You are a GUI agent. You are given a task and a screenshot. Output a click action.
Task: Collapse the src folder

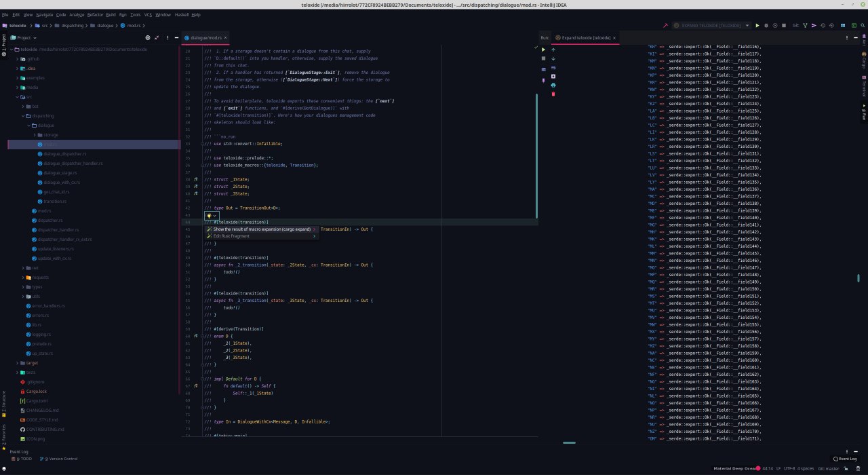18,97
